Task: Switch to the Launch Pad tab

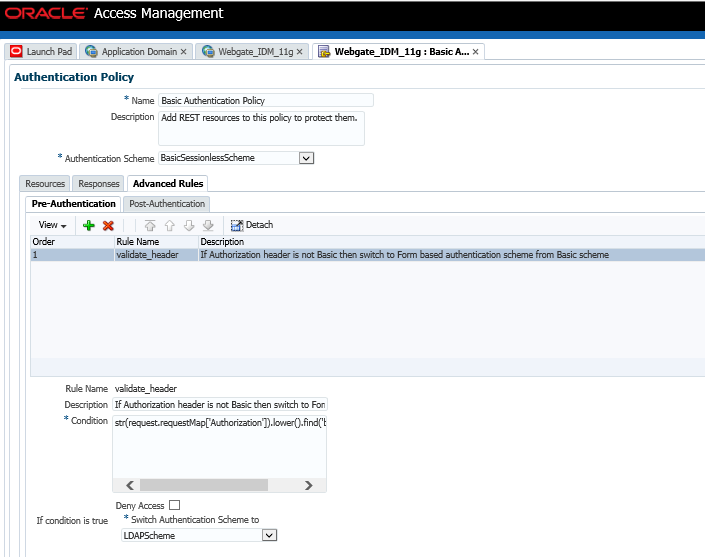Action: [x=41, y=51]
